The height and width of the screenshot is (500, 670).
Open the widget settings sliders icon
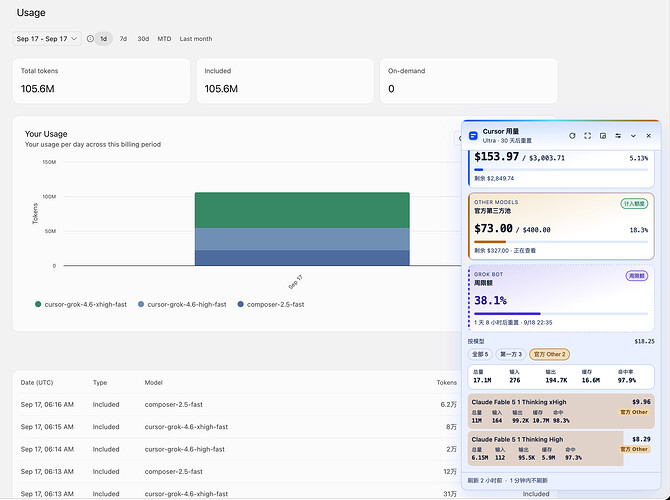[618, 135]
